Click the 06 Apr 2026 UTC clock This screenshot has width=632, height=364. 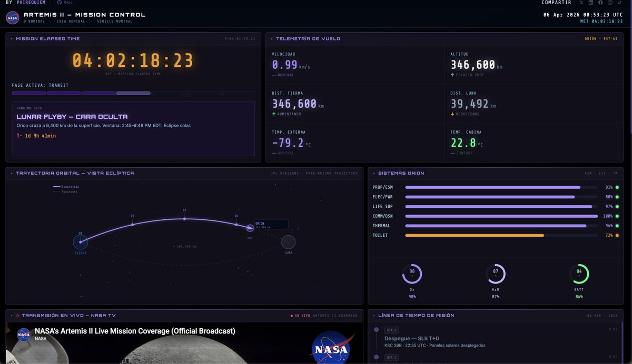pos(583,15)
